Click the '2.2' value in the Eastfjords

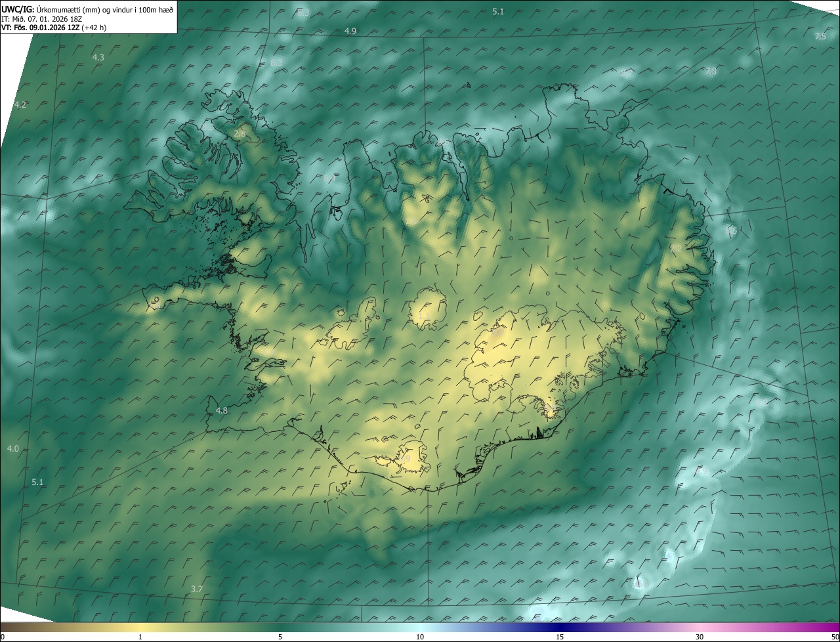(676, 248)
